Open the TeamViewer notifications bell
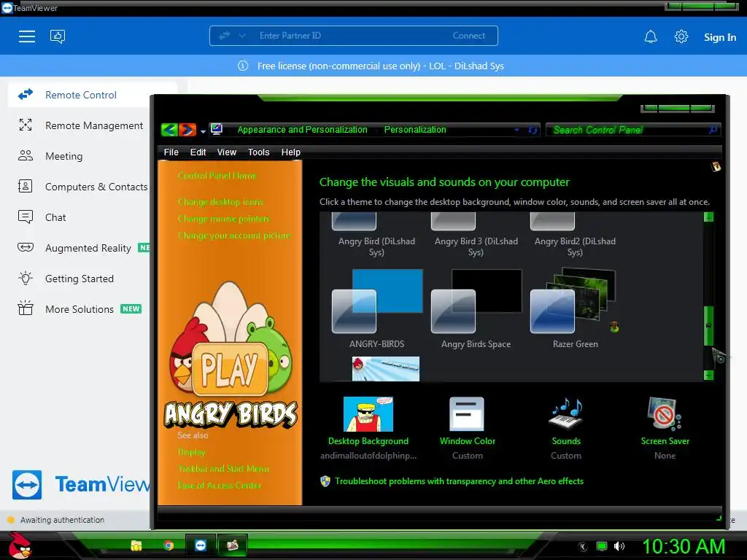The width and height of the screenshot is (747, 560). click(651, 36)
